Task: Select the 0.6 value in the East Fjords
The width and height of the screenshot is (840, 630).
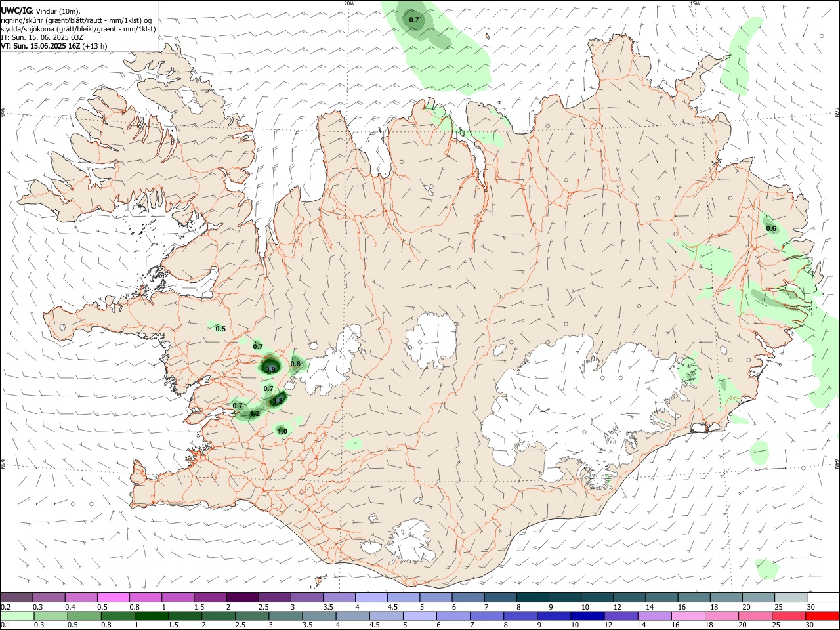Action: (771, 228)
